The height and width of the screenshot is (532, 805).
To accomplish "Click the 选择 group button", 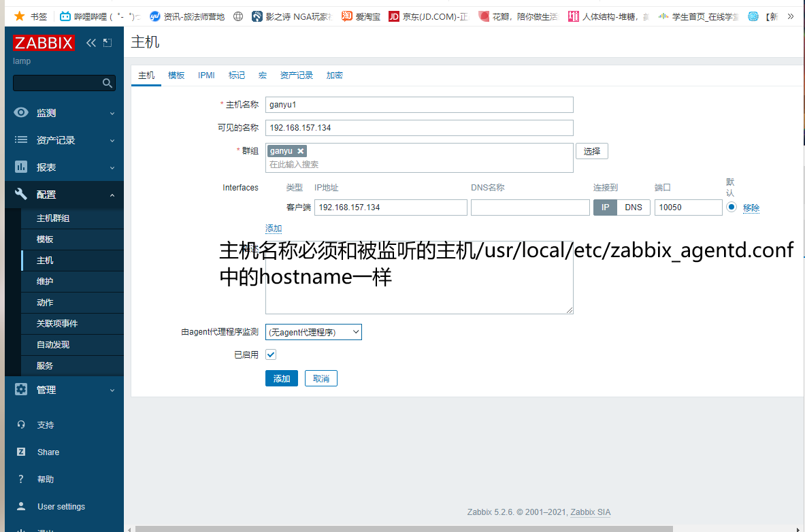I will tap(592, 151).
